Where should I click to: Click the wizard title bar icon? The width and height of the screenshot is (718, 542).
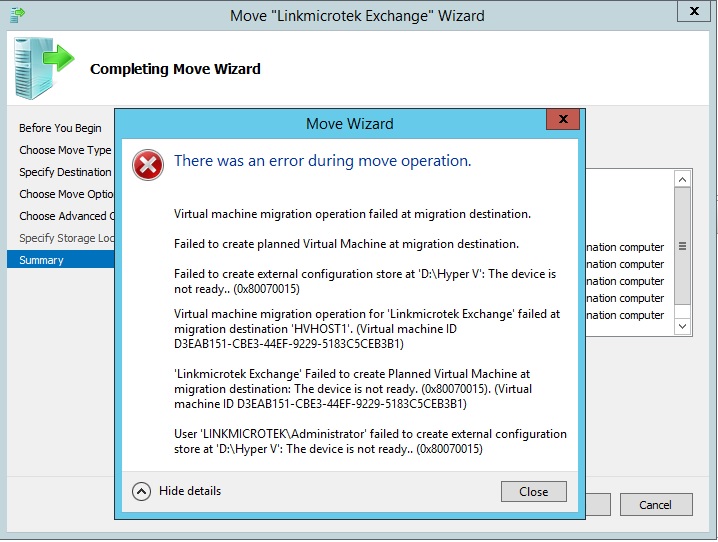click(x=17, y=15)
